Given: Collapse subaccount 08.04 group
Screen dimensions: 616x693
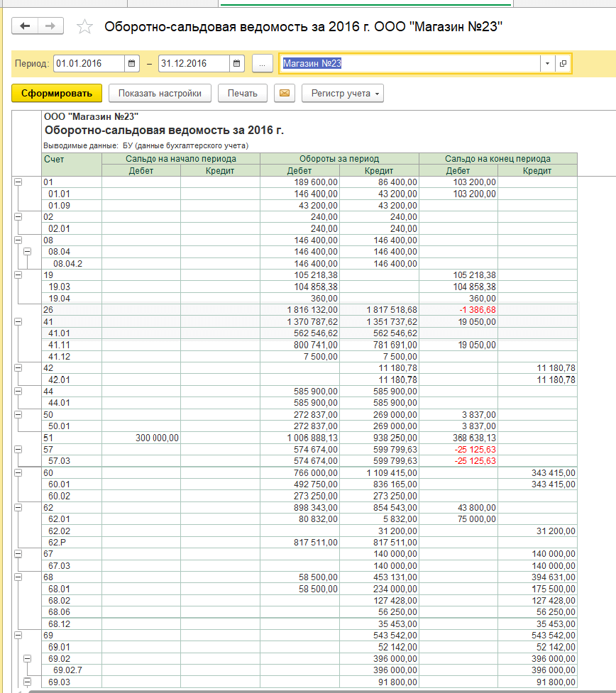Looking at the screenshot, I should pyautogui.click(x=28, y=251).
